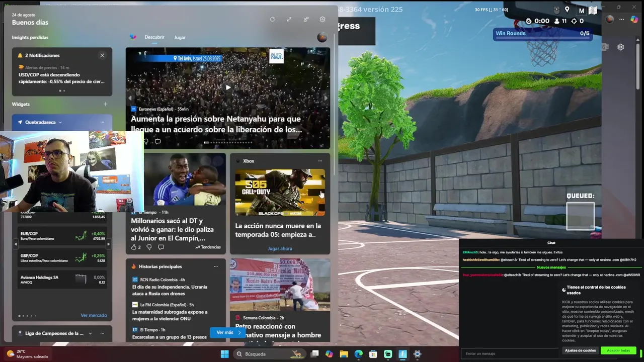Open Ver mercado link
Screen dimensions: 644x362
[94, 315]
